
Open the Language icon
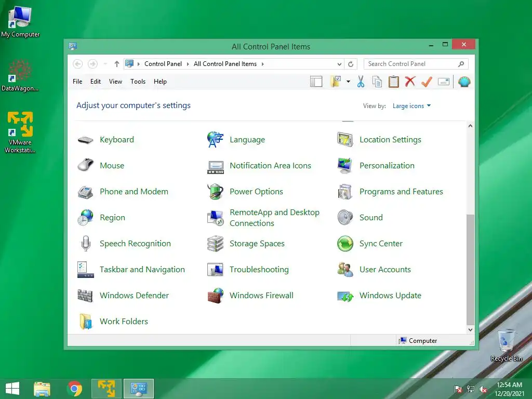click(x=215, y=140)
